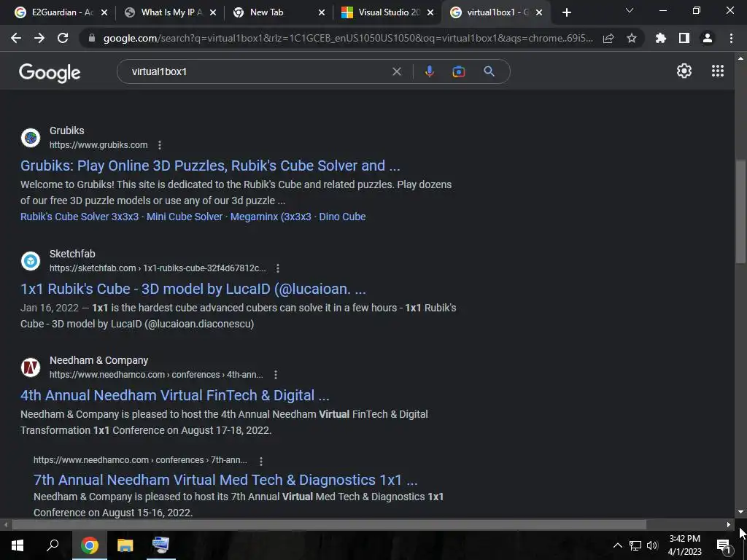
Task: Open Windows Start menu
Action: click(18, 545)
